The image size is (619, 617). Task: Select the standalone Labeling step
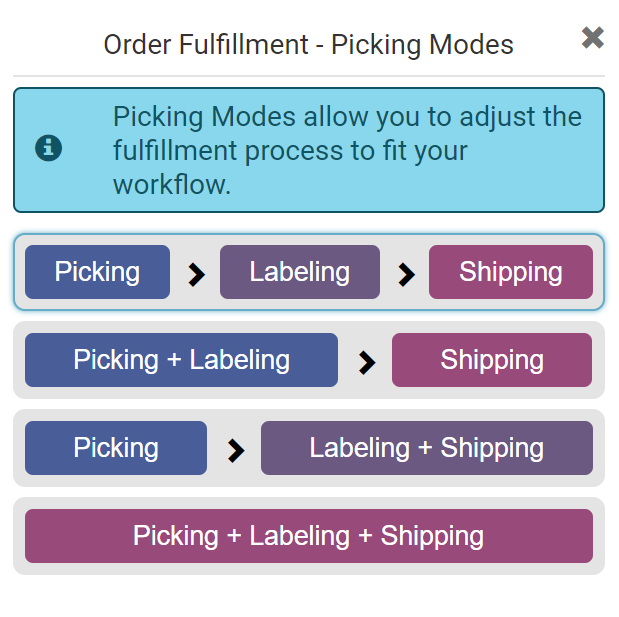pyautogui.click(x=299, y=272)
